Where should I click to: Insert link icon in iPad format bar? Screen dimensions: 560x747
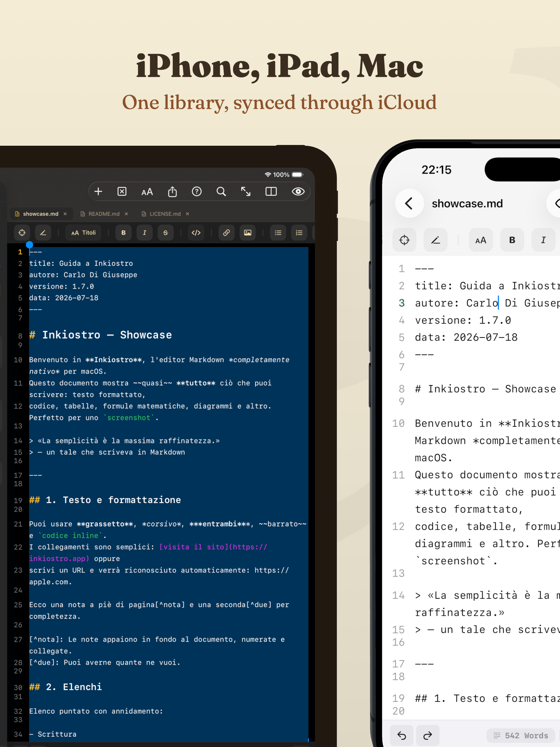point(227,233)
